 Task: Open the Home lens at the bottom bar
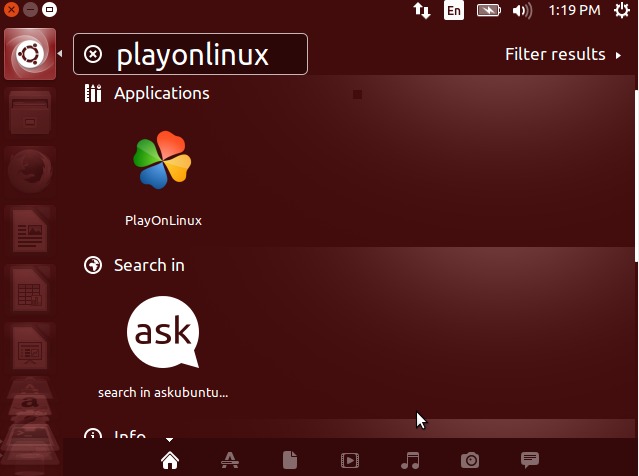[170, 461]
